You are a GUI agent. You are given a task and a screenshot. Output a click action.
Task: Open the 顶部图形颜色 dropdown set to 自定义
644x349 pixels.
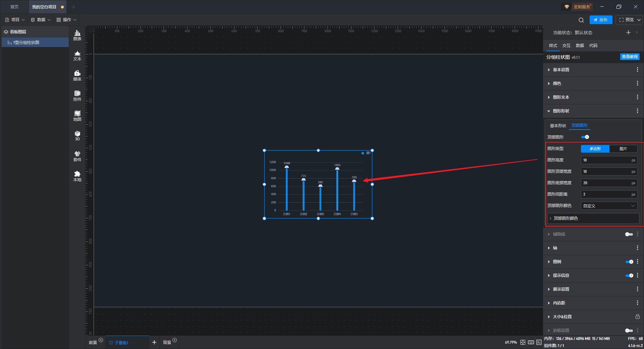click(609, 206)
